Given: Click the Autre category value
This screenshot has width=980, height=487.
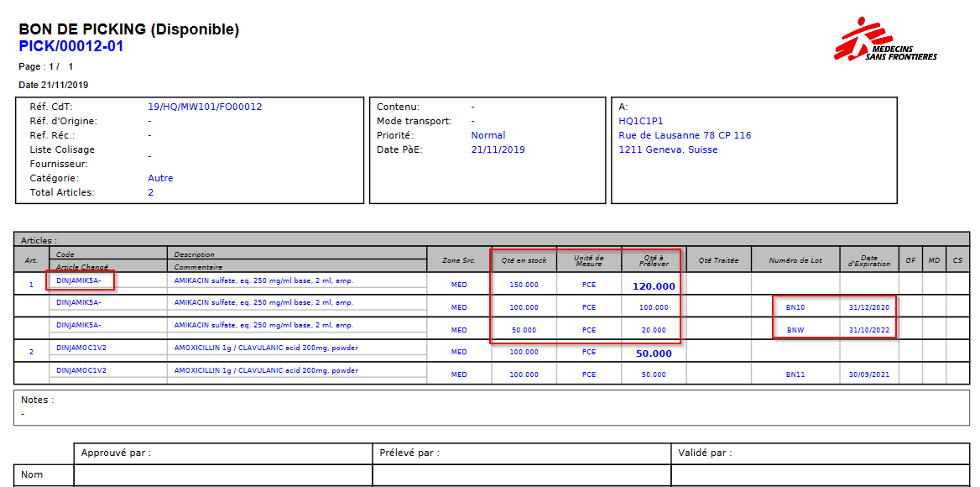Looking at the screenshot, I should click(160, 178).
